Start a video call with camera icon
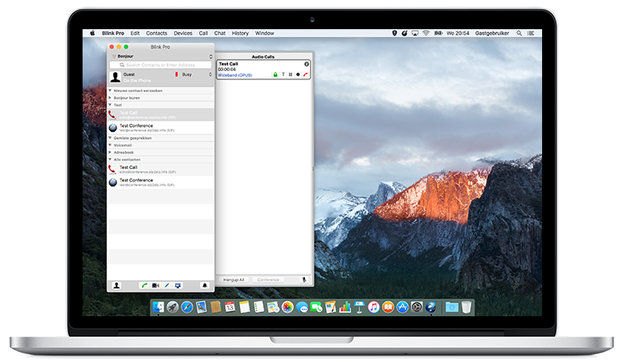 click(x=155, y=286)
